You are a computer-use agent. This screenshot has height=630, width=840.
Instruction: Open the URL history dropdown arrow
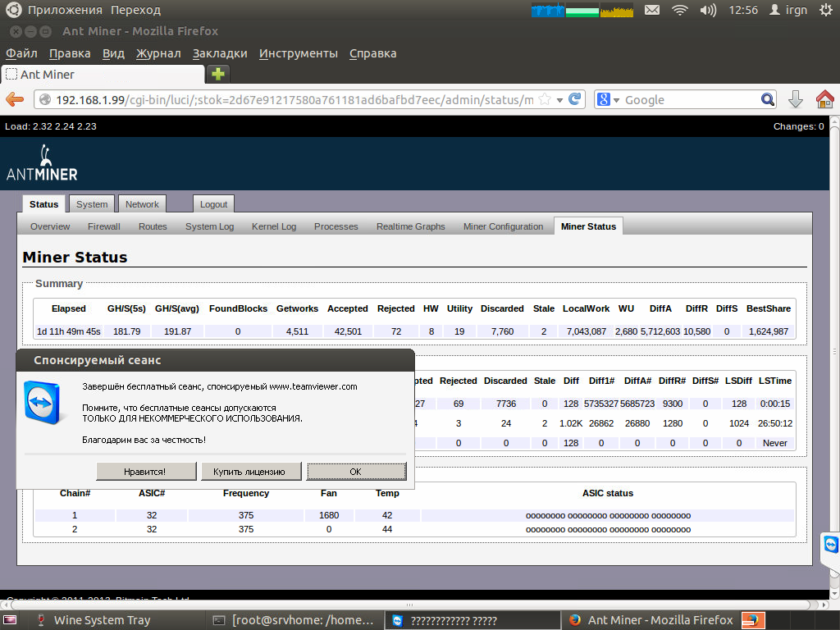559,100
